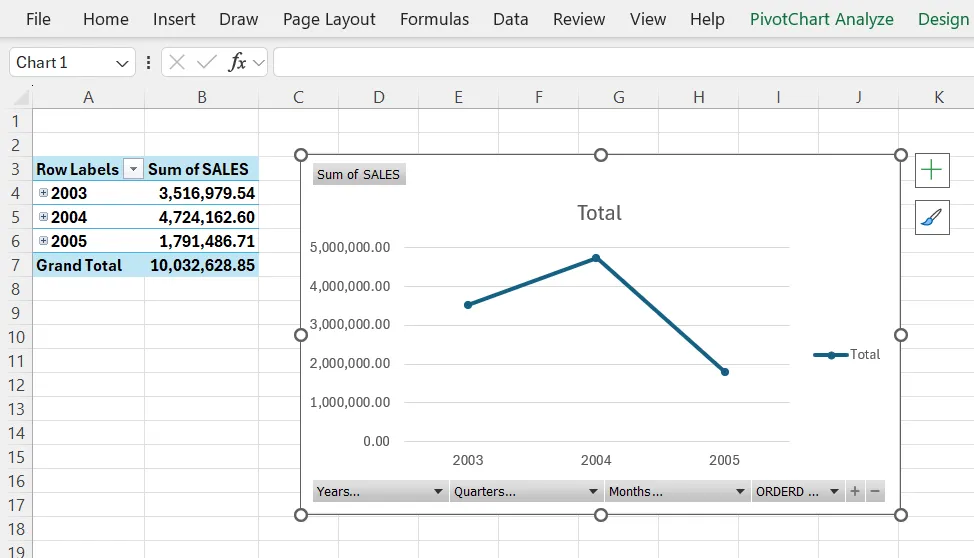Switch to the Formulas tab
This screenshot has height=558, width=974.
pyautogui.click(x=434, y=19)
